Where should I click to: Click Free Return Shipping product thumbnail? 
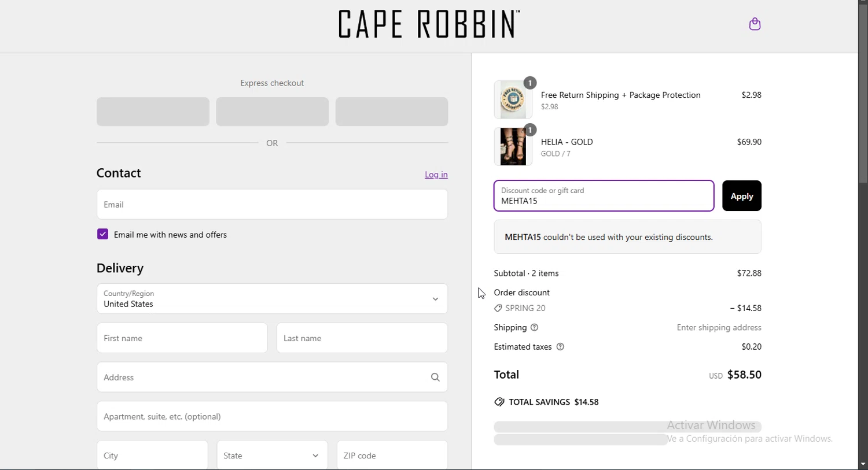[513, 100]
